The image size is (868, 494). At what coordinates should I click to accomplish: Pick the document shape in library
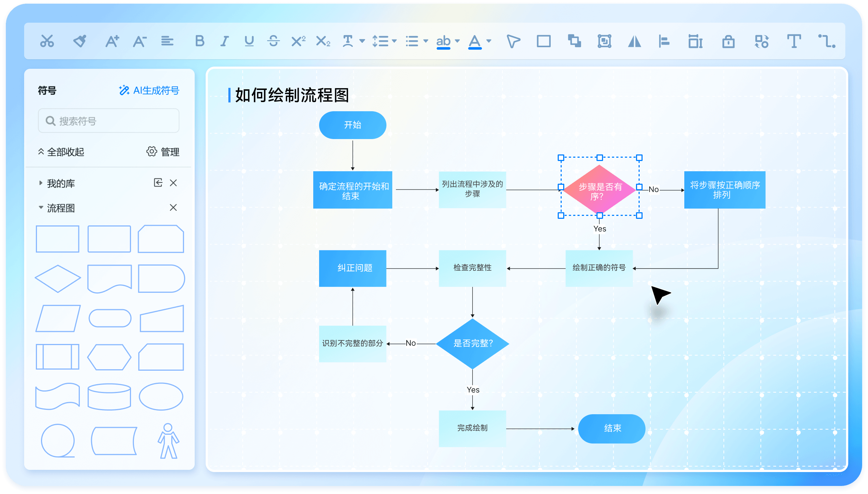coord(109,279)
